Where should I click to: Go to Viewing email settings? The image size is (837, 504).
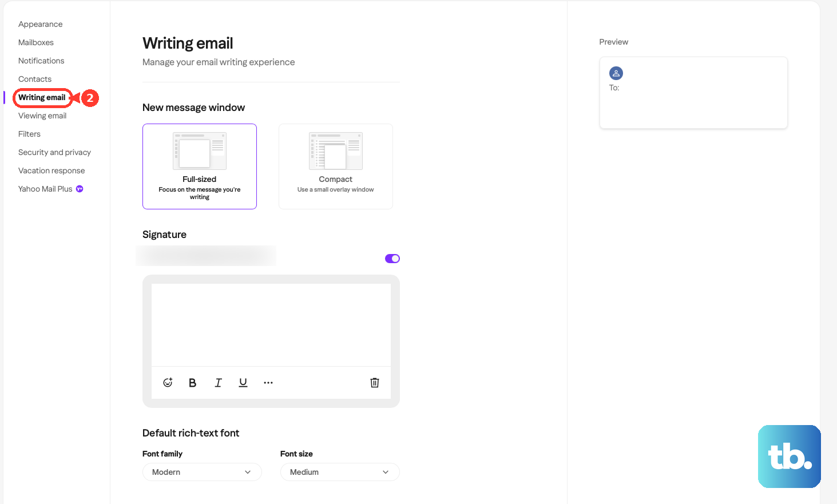click(x=42, y=116)
